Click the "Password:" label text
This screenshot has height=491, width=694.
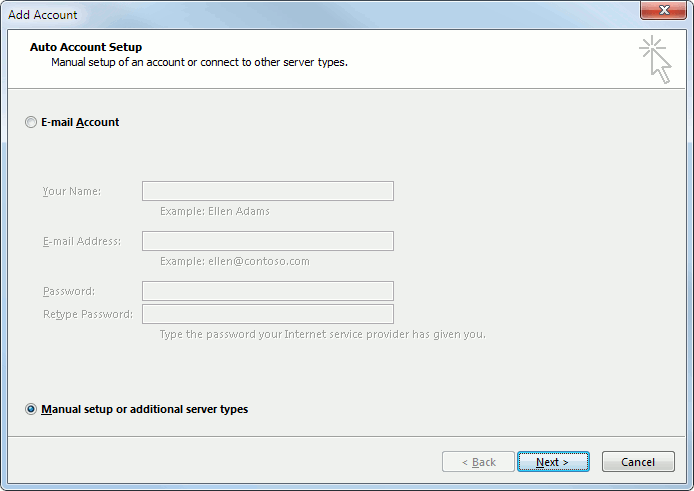point(69,291)
